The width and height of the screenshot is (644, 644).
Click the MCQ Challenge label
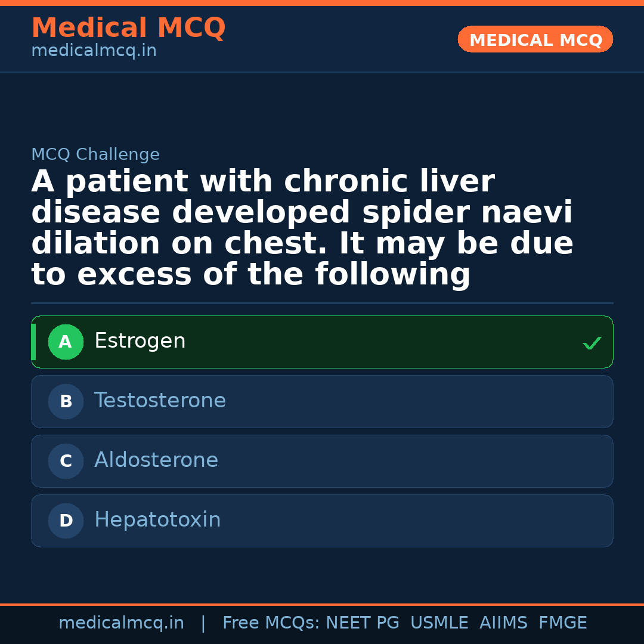pyautogui.click(x=95, y=155)
